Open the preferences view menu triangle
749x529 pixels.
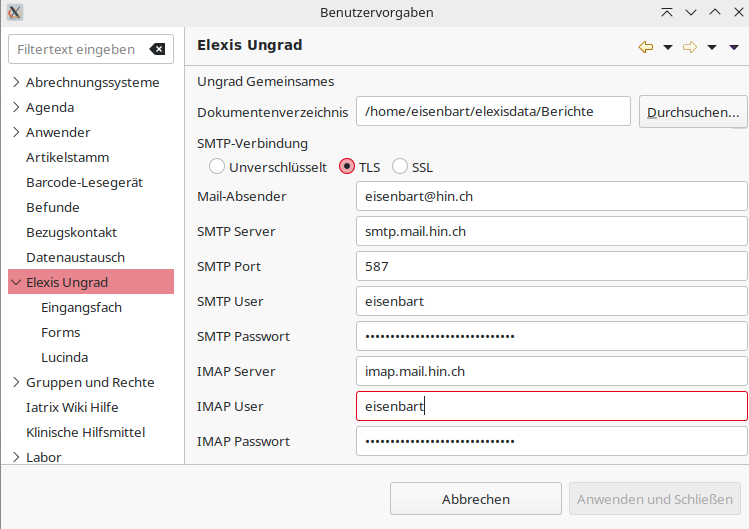734,47
